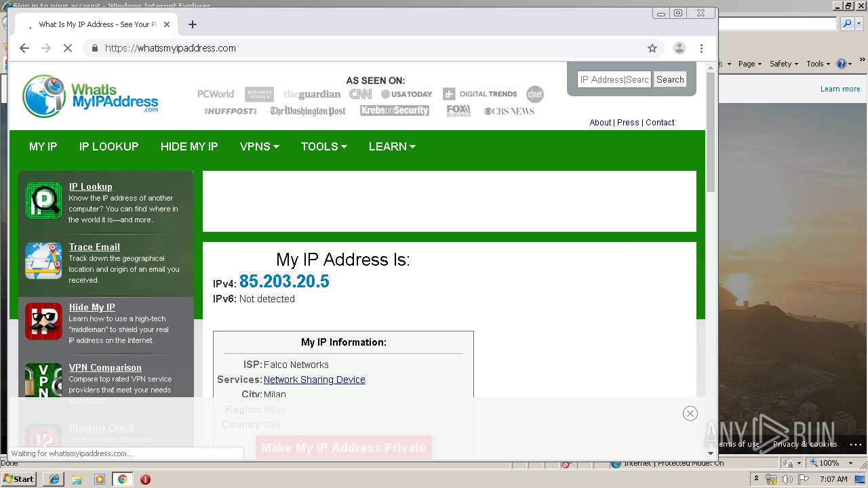Screen dimensions: 868x488
Task: Open IE Tools dropdown menu
Action: 818,64
